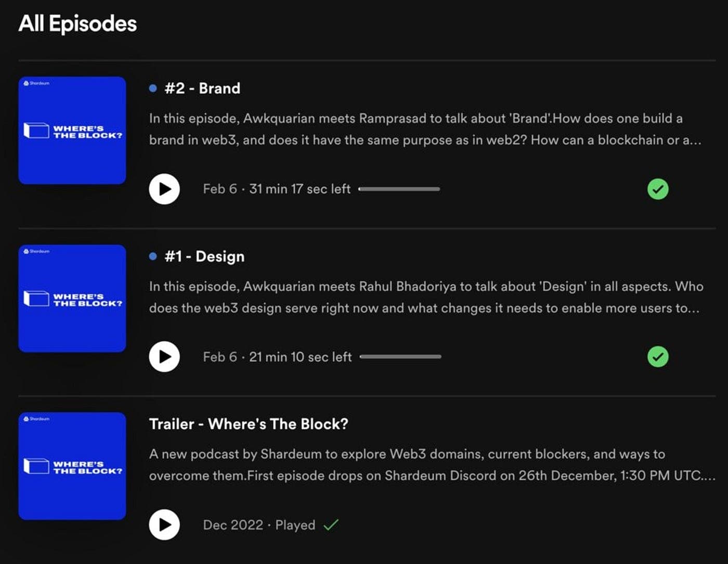Click the All Episodes heading
The image size is (728, 564).
(x=77, y=24)
